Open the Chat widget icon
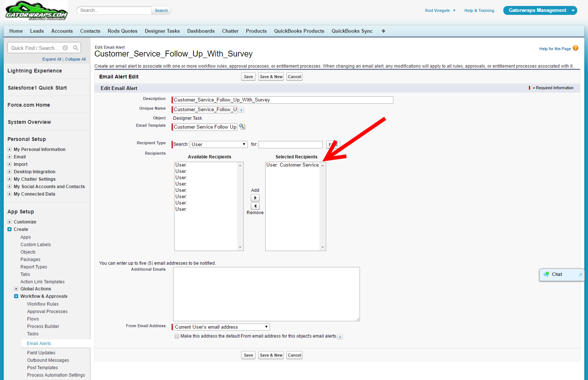588x380 pixels. point(546,274)
